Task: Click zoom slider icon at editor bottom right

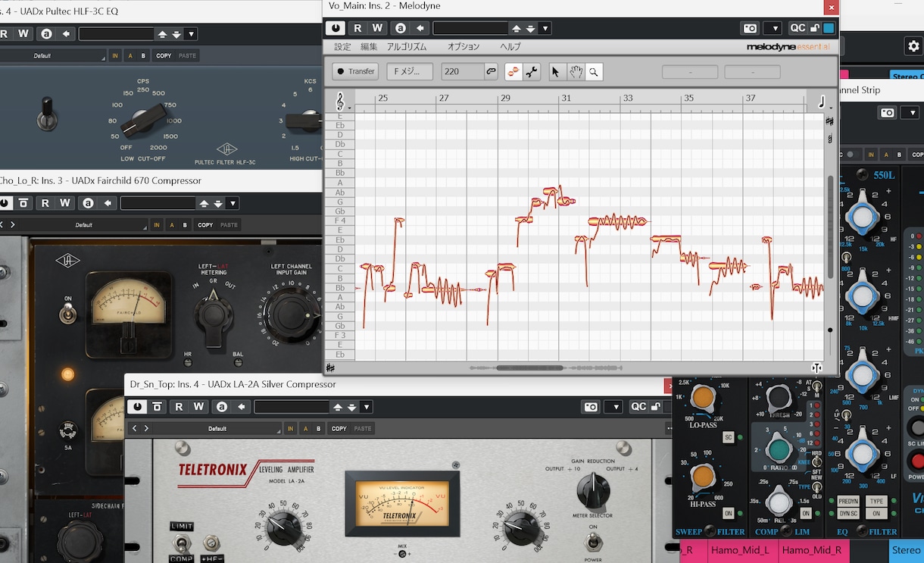Action: [x=816, y=368]
